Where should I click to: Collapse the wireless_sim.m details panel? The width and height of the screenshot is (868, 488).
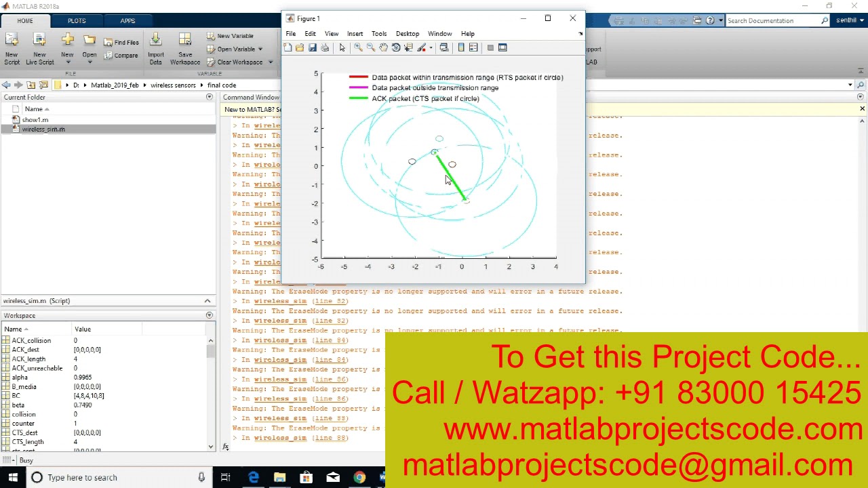pos(208,301)
